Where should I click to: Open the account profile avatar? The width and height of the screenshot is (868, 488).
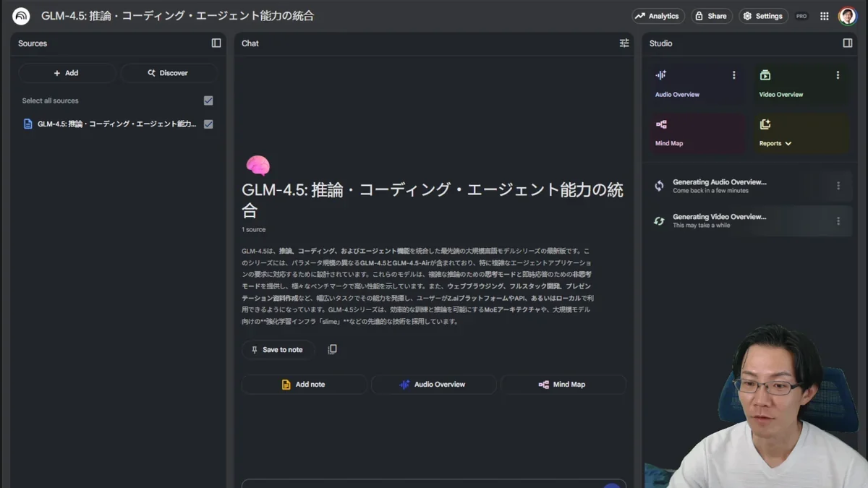coord(847,16)
